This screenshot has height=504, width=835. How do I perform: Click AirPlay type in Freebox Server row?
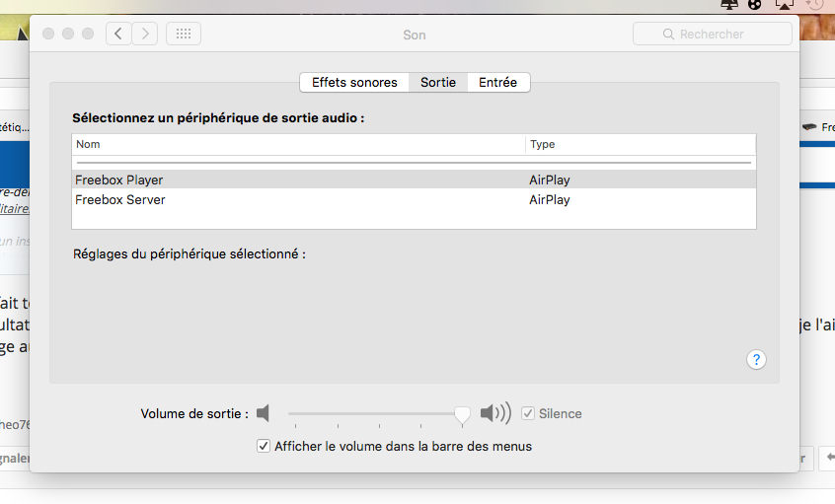(550, 199)
